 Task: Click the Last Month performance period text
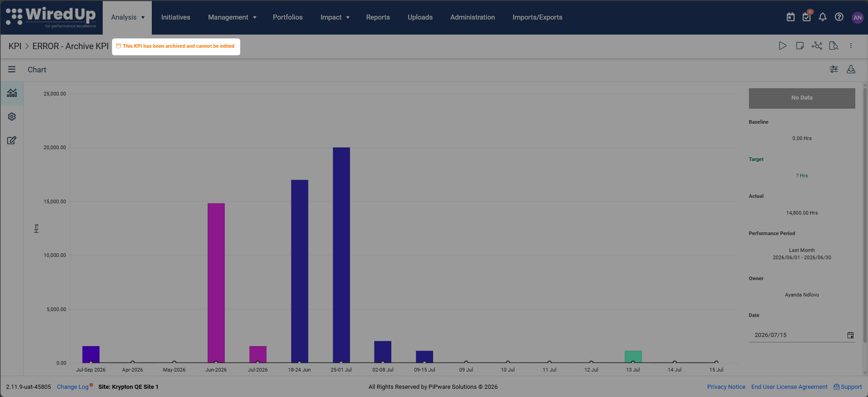tap(802, 250)
